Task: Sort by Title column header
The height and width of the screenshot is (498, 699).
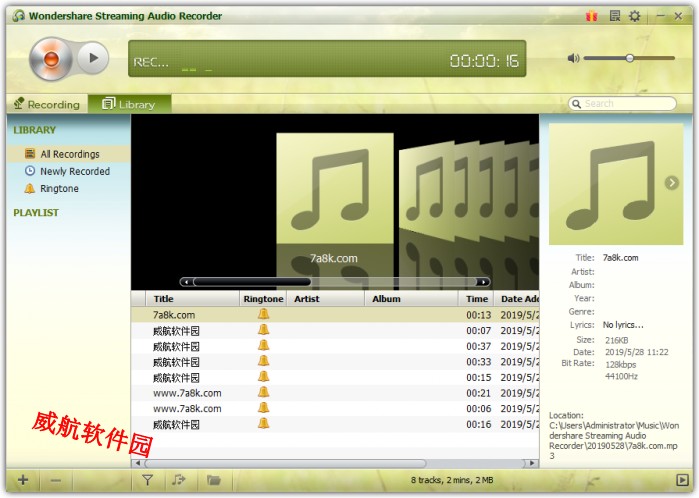Action: tap(192, 299)
